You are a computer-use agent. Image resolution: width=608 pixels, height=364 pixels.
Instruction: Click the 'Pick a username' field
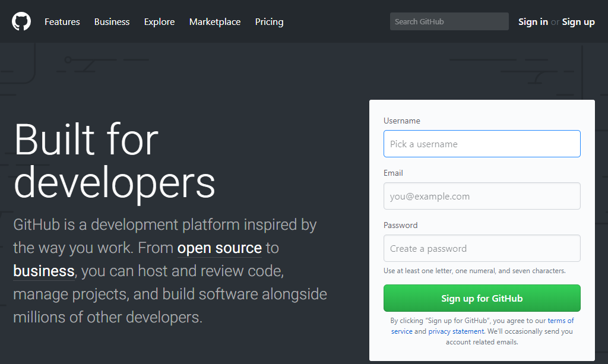click(482, 144)
